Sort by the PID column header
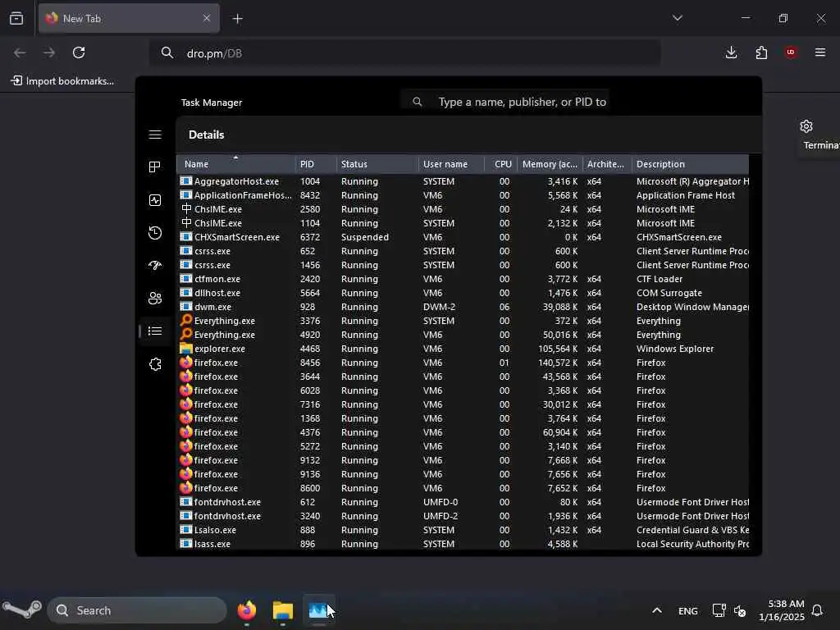This screenshot has width=840, height=630. click(316, 164)
